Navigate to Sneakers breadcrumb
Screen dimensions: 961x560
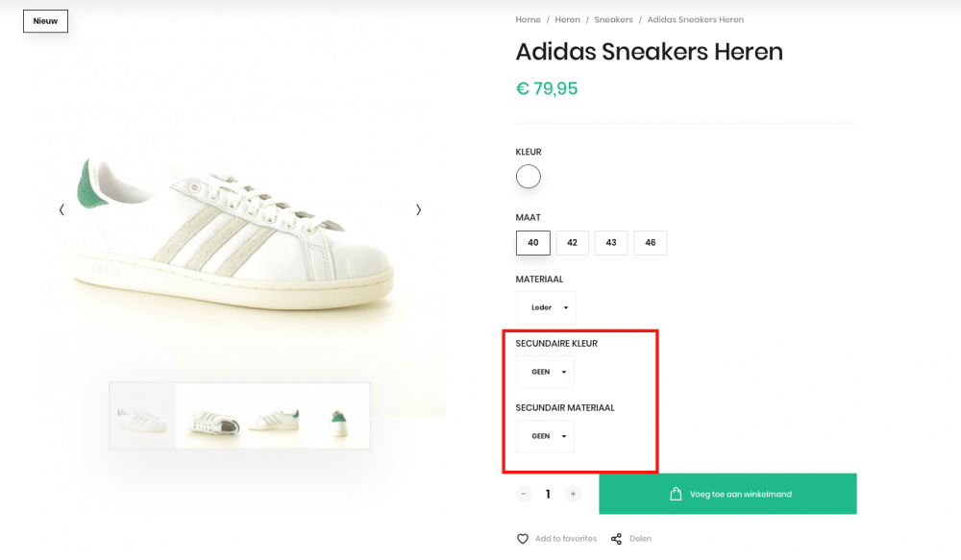click(613, 20)
